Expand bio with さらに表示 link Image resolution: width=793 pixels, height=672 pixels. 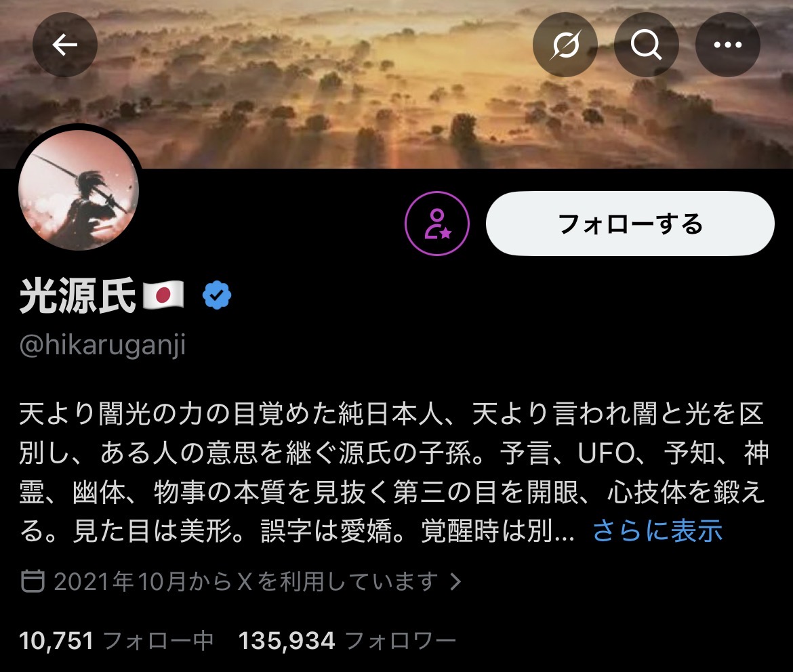pos(657,530)
